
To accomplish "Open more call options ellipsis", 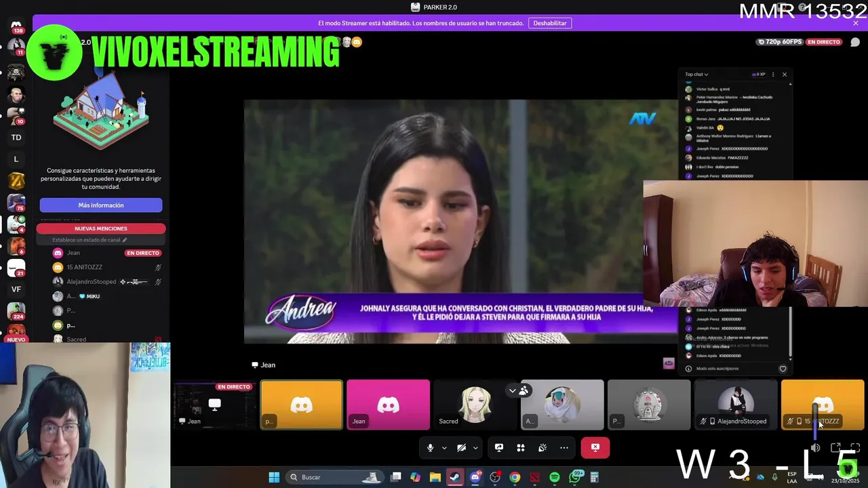I will coord(564,447).
